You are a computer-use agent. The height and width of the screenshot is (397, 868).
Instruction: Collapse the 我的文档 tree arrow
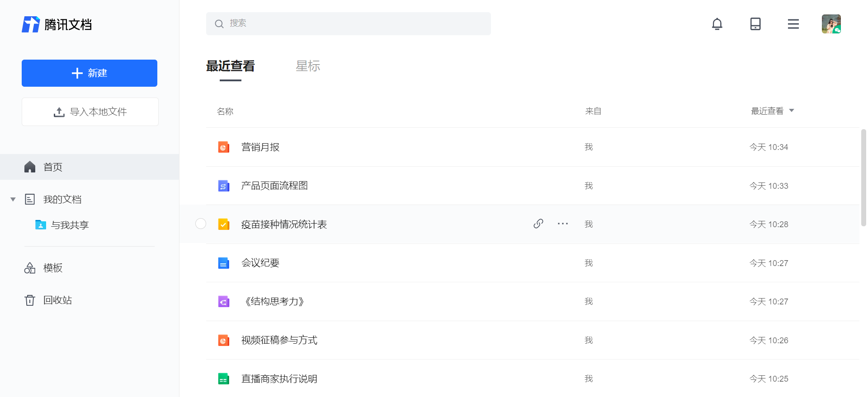[13, 199]
